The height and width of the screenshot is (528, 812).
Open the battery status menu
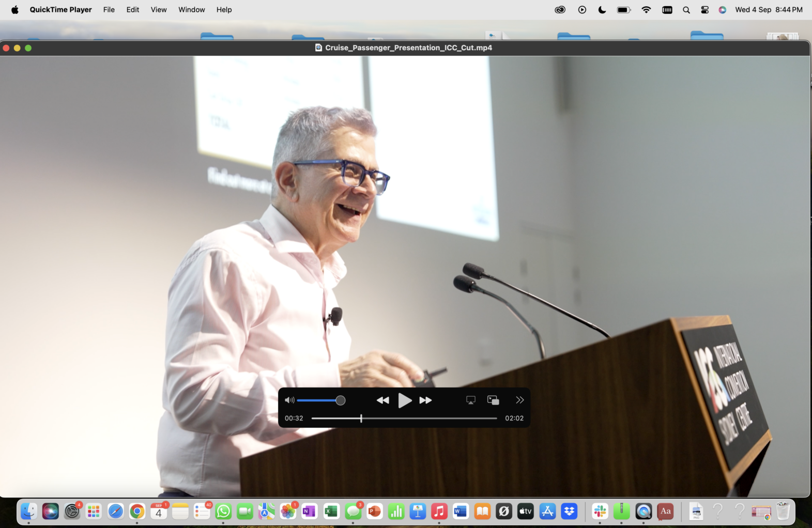point(624,10)
